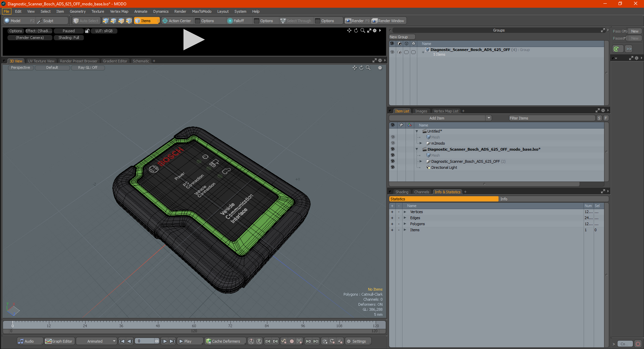This screenshot has height=349, width=644.
Task: Click 3D viewport move/pan icon
Action: pos(355,68)
